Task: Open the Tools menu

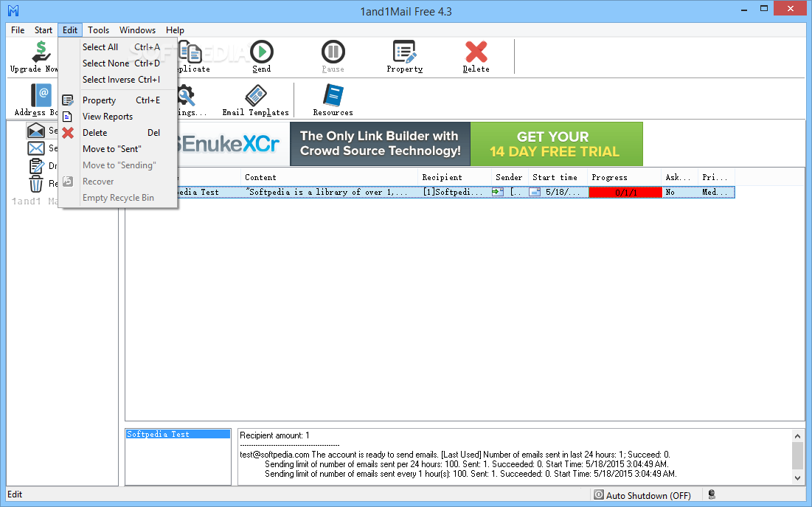Action: coord(98,30)
